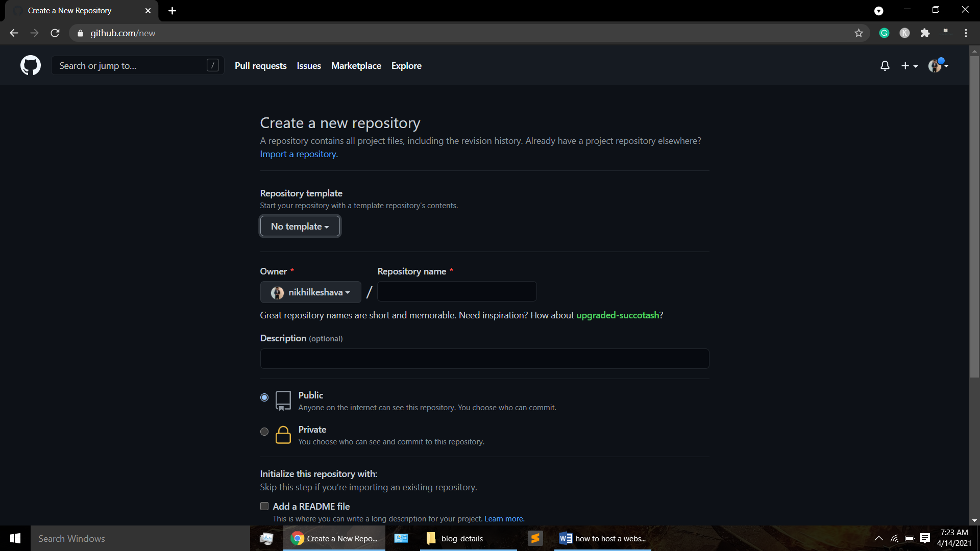
Task: Select the Private visibility radio button
Action: coord(264,432)
